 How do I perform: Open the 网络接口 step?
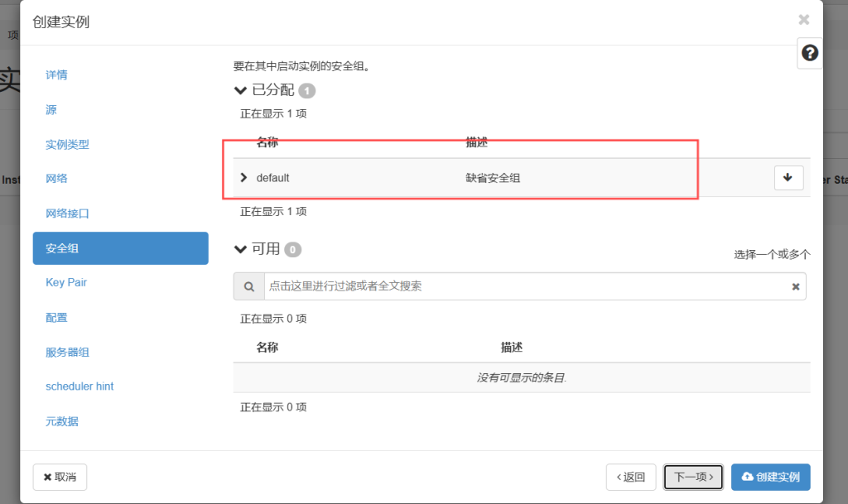[x=67, y=214]
